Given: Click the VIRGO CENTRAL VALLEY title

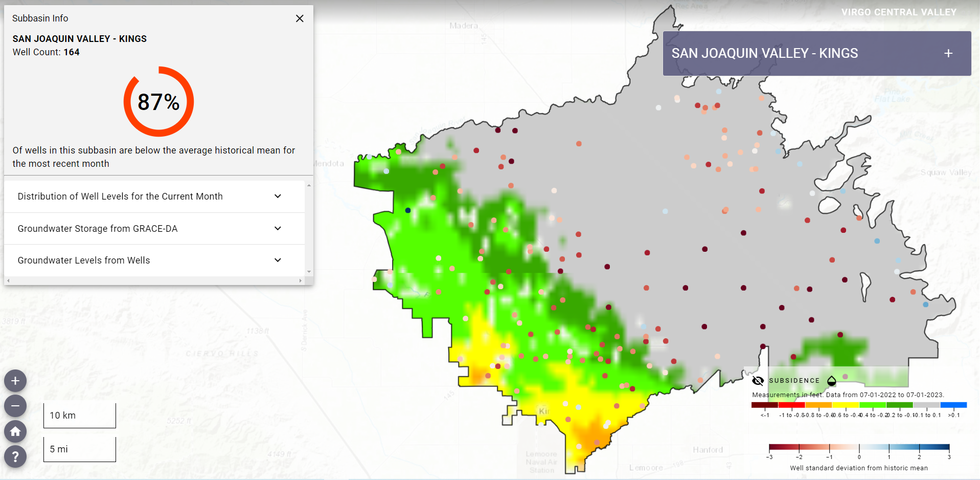Looking at the screenshot, I should [x=899, y=12].
